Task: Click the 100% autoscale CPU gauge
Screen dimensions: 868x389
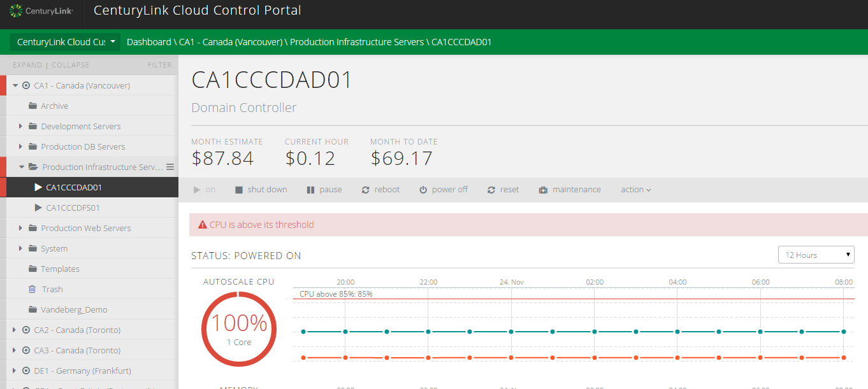Action: (239, 329)
